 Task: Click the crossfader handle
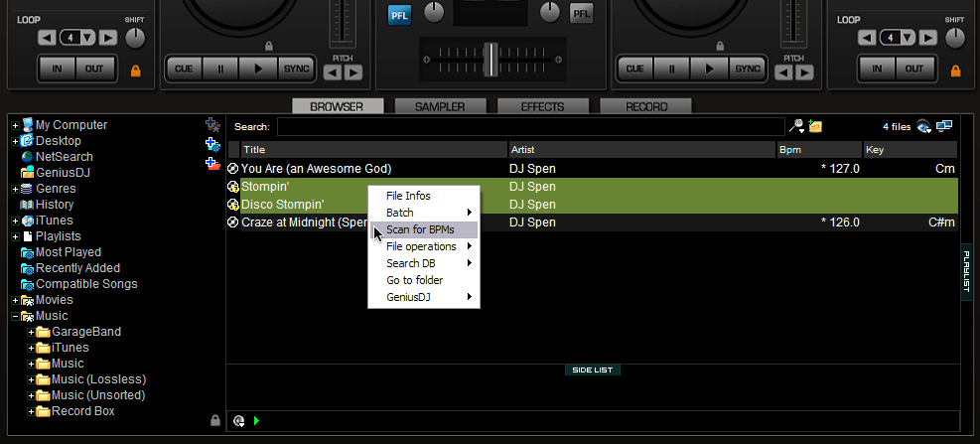(491, 60)
